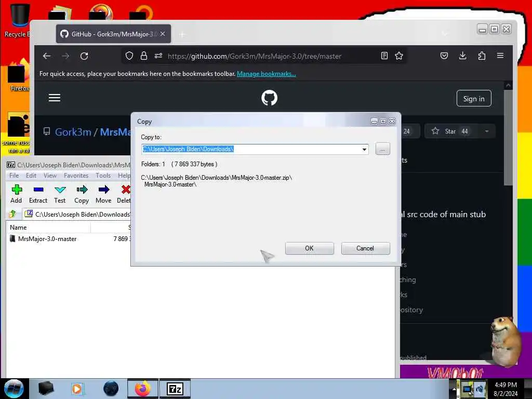Click the 7-Zip Delete toolbar icon
532x399 pixels.
pos(124,194)
